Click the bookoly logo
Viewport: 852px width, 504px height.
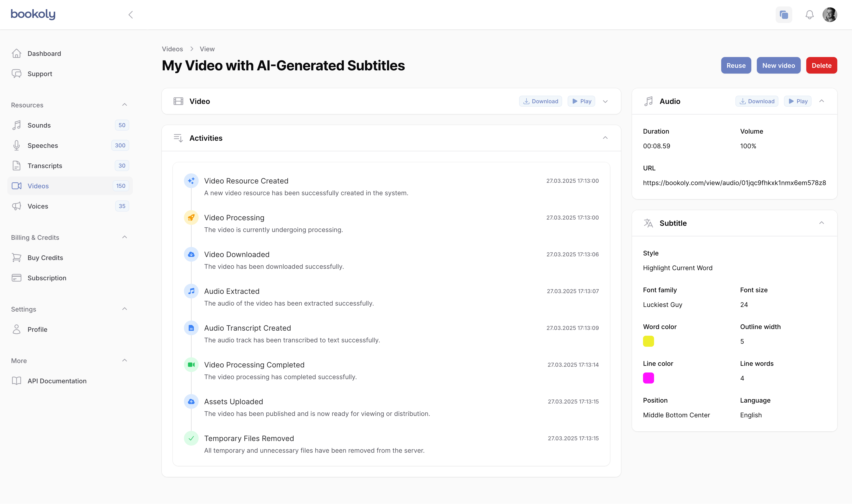point(33,14)
